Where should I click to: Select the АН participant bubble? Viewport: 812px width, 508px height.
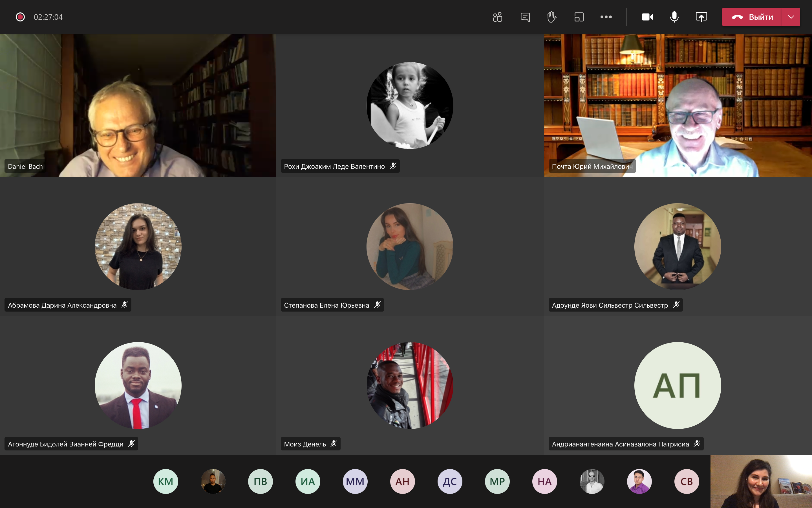(403, 481)
